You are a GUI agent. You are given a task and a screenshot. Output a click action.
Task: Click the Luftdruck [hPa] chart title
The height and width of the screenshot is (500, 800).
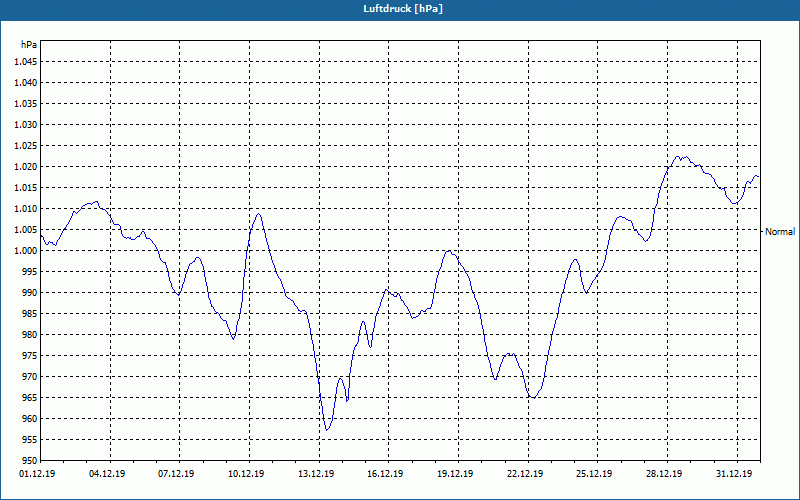click(403, 9)
